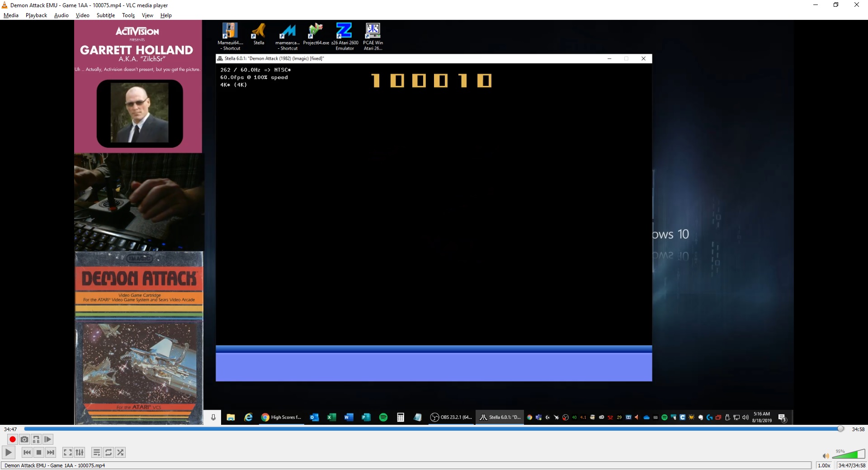Click the OBS 23.2.1 taskbar item

pos(451,417)
